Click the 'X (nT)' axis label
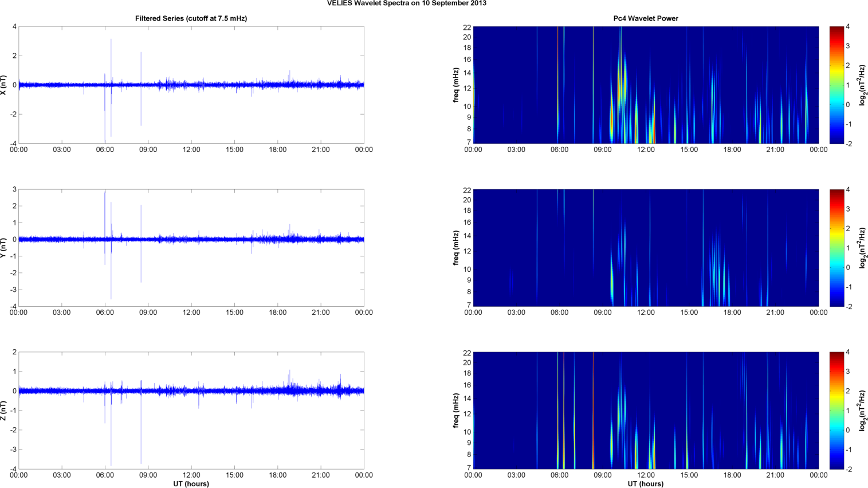This screenshot has height=488, width=868. [x=4, y=85]
